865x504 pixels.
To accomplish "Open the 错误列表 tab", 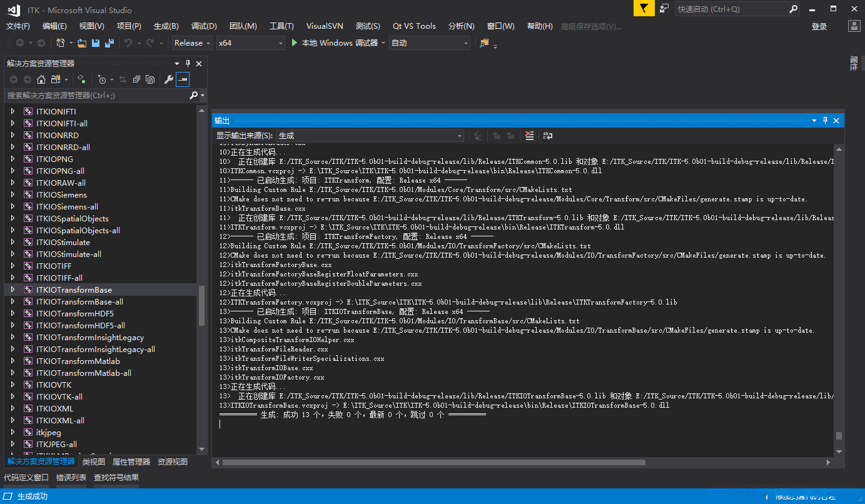I will tap(71, 477).
